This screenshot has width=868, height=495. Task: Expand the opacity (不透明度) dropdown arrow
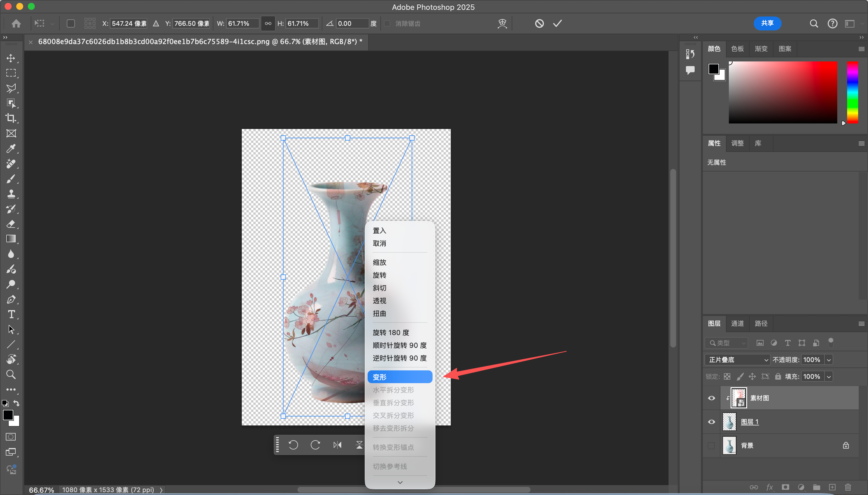pos(829,360)
